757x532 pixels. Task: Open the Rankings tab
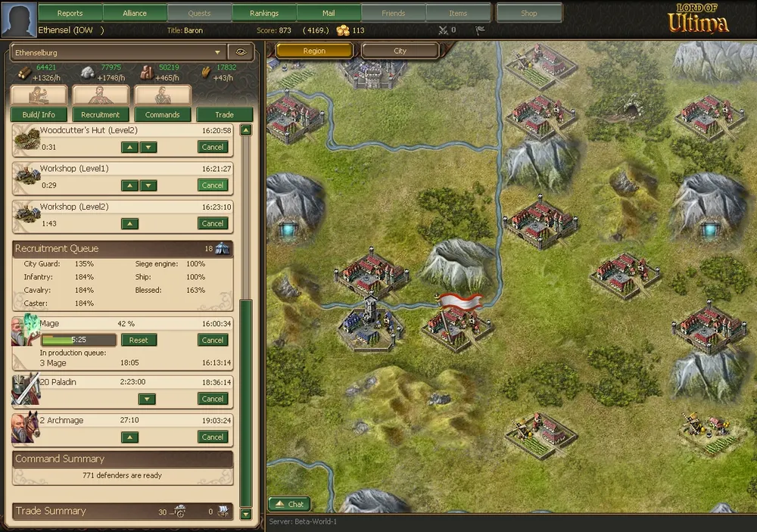coord(264,13)
